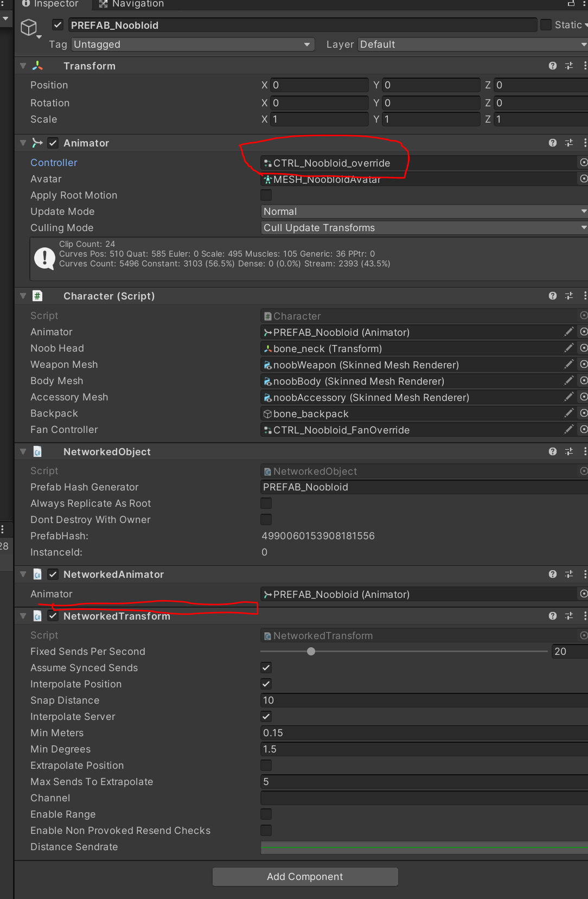The height and width of the screenshot is (899, 588).
Task: Click the Max Sends To Extrapolate field
Action: pos(424,781)
